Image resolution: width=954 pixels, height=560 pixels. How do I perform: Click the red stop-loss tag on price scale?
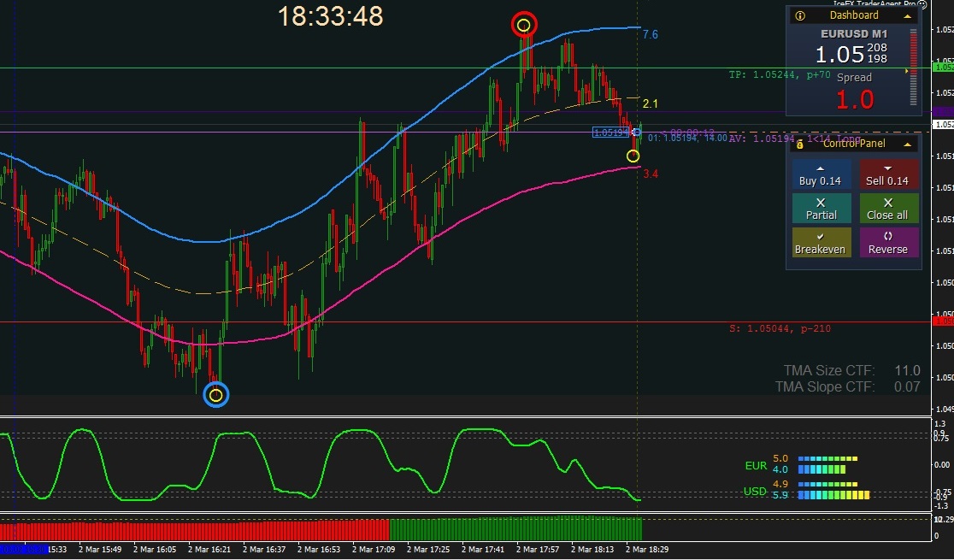[x=943, y=321]
